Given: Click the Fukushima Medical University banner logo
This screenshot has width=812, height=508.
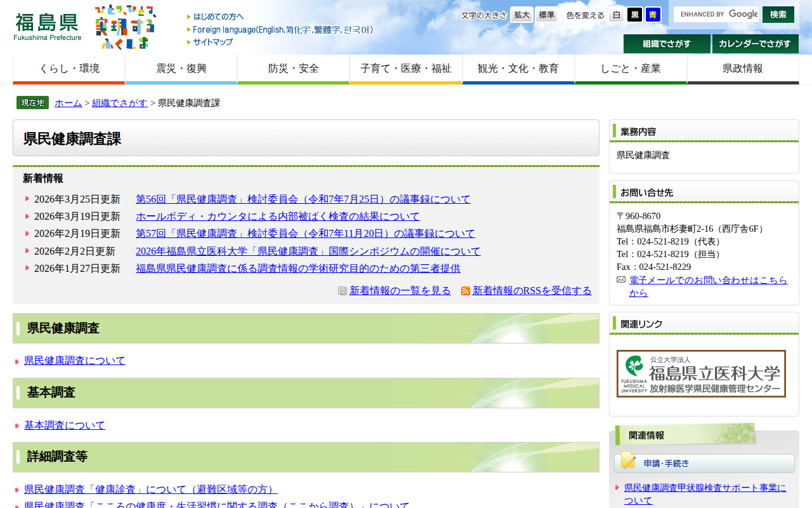Looking at the screenshot, I should point(700,373).
